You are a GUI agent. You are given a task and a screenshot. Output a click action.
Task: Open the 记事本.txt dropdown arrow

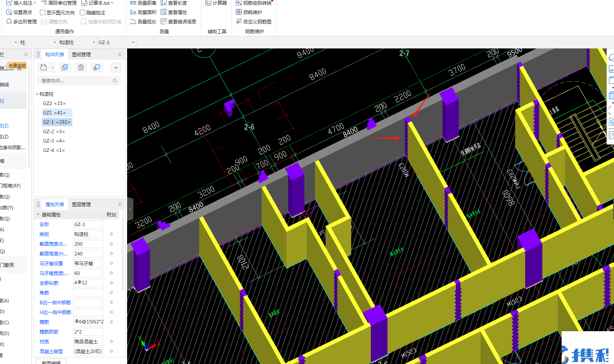point(112,3)
